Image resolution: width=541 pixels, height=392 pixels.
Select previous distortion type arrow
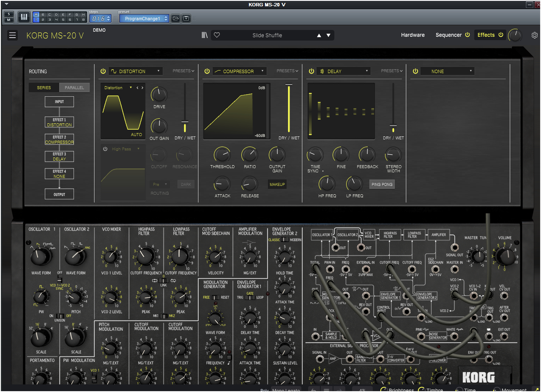tap(137, 88)
